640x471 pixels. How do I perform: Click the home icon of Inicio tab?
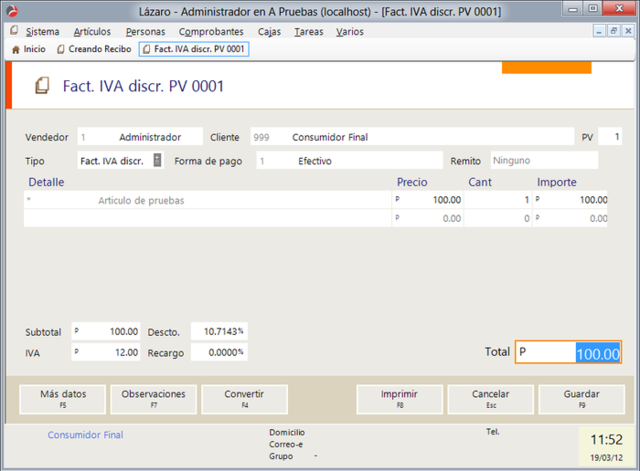point(16,50)
